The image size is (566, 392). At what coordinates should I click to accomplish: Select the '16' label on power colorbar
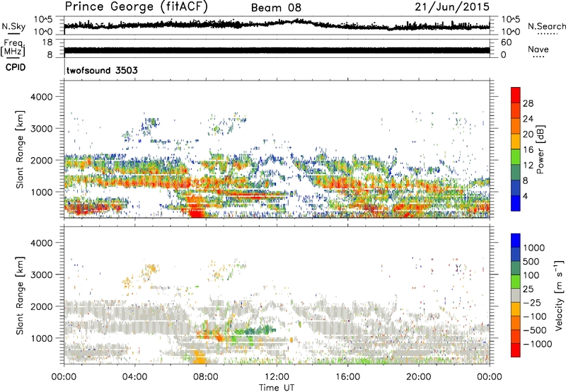pyautogui.click(x=528, y=150)
